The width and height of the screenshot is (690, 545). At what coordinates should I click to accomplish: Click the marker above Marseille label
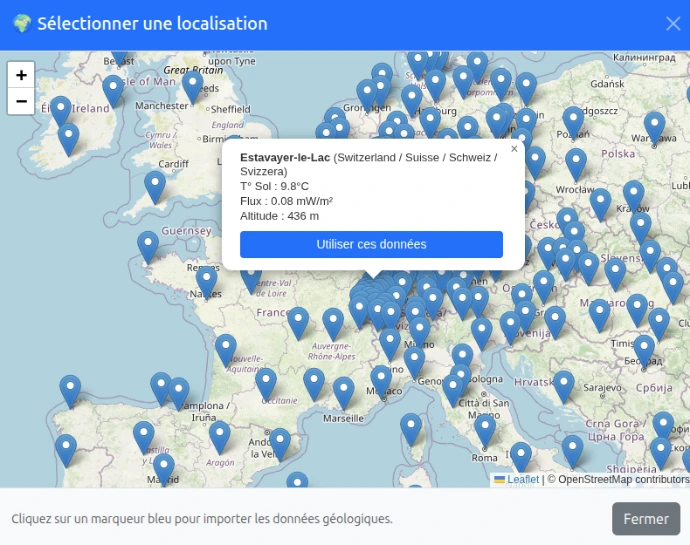click(x=344, y=391)
